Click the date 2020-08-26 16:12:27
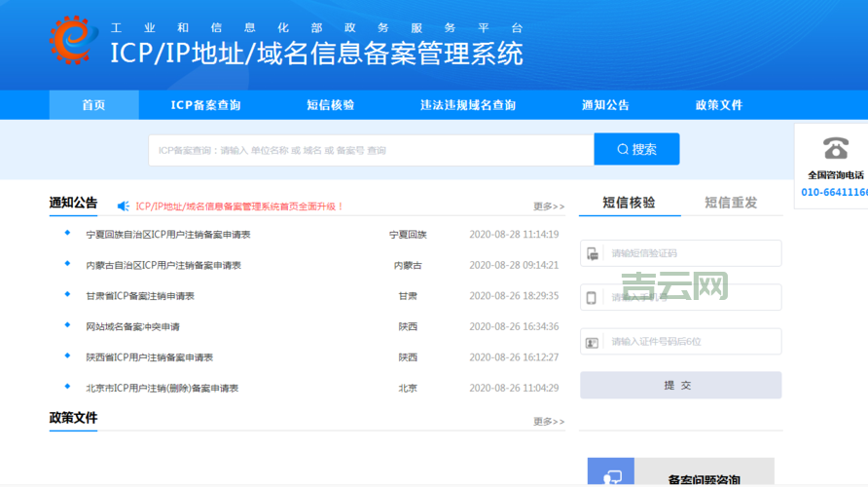868x487 pixels. click(514, 357)
